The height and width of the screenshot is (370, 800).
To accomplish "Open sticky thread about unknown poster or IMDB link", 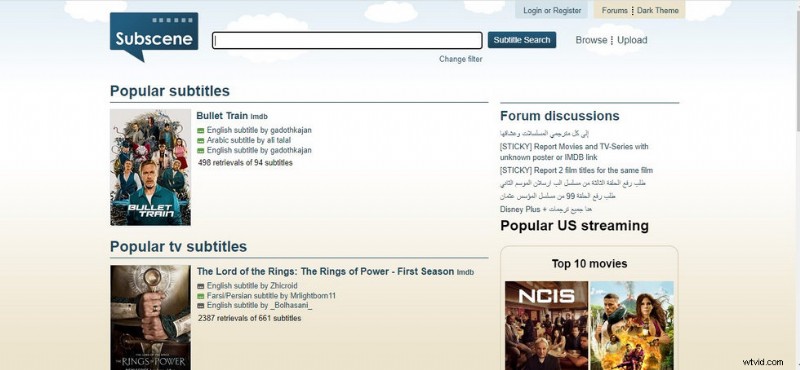I will point(574,152).
